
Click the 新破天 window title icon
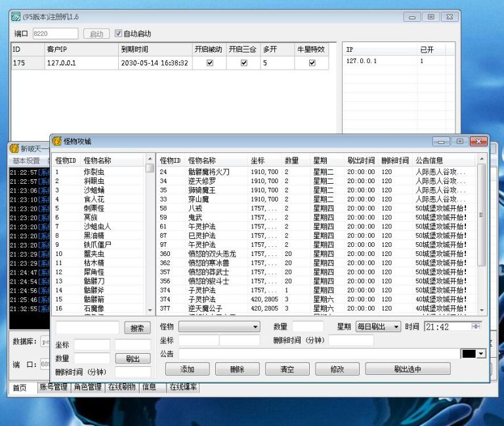point(14,148)
